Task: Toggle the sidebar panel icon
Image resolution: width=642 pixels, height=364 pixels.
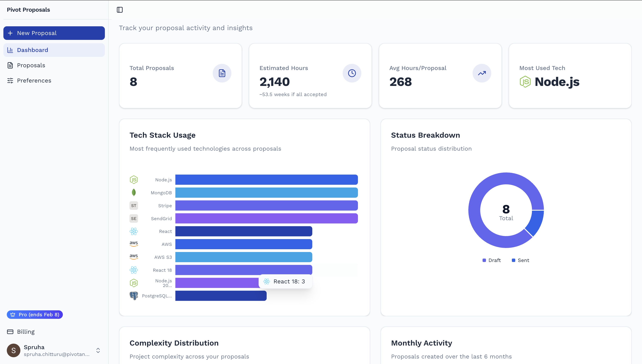Action: 120,10
